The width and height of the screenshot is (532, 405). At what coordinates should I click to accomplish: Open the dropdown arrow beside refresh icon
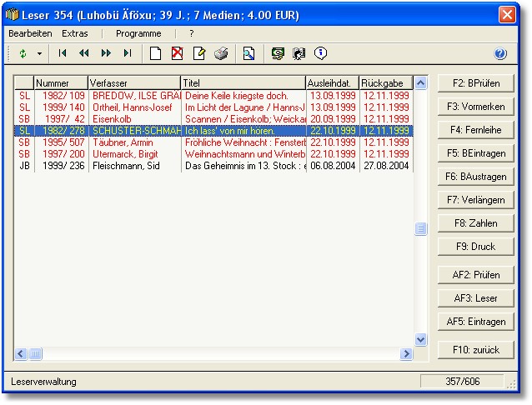[x=38, y=53]
